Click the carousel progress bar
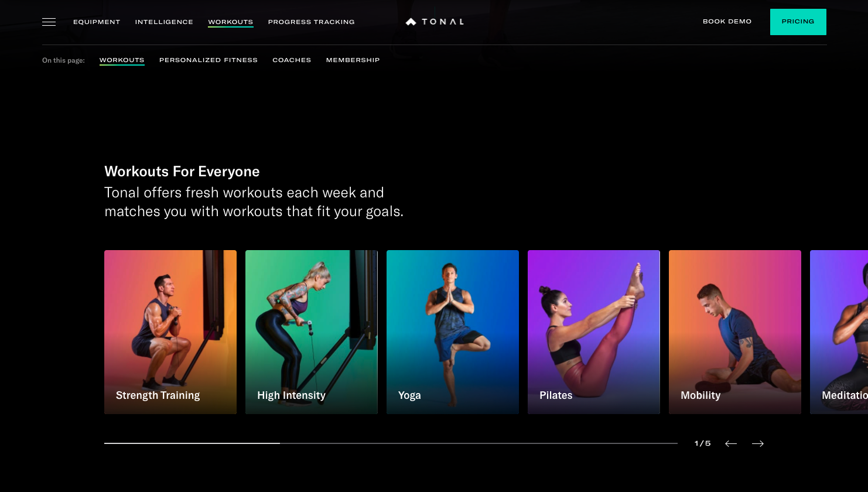 coord(391,443)
